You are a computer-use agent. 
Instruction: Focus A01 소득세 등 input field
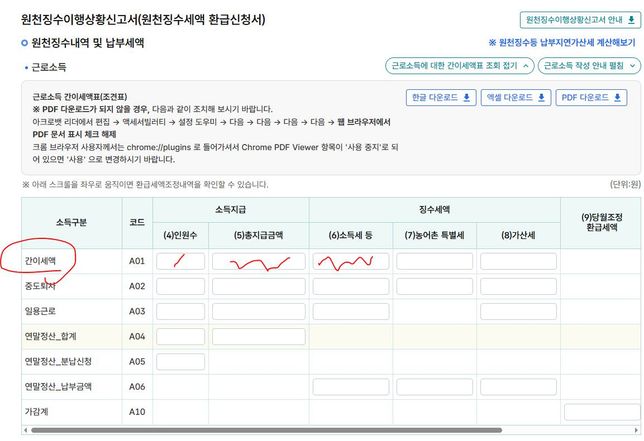[x=352, y=261]
